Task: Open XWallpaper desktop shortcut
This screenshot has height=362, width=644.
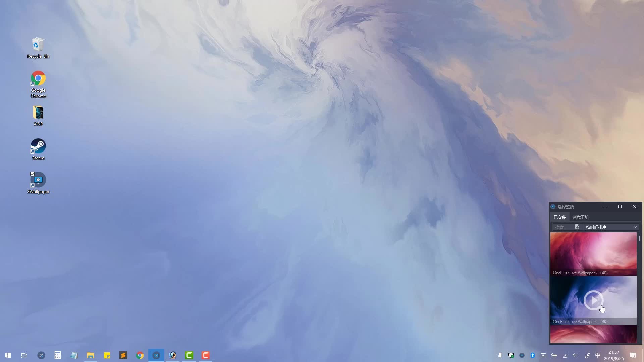Action: [x=38, y=181]
